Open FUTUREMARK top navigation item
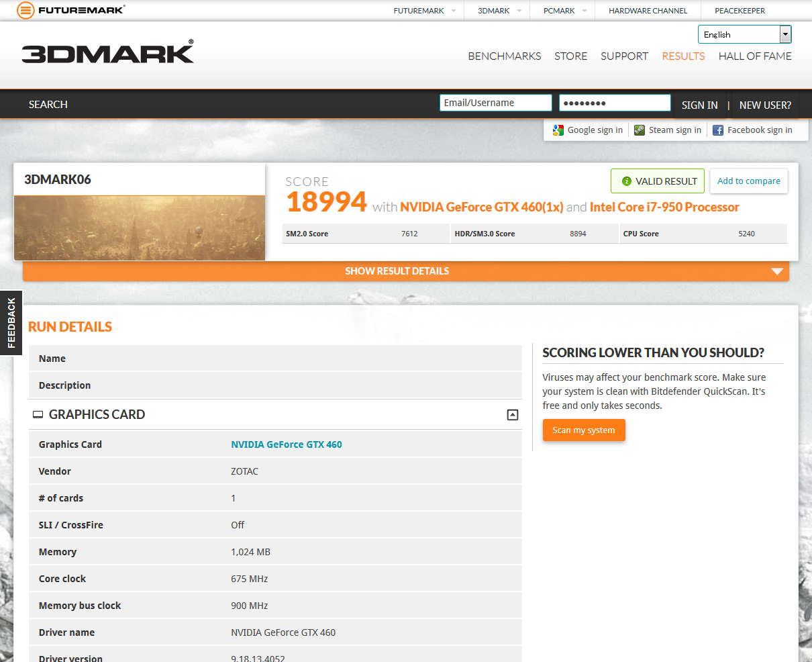 pyautogui.click(x=419, y=11)
